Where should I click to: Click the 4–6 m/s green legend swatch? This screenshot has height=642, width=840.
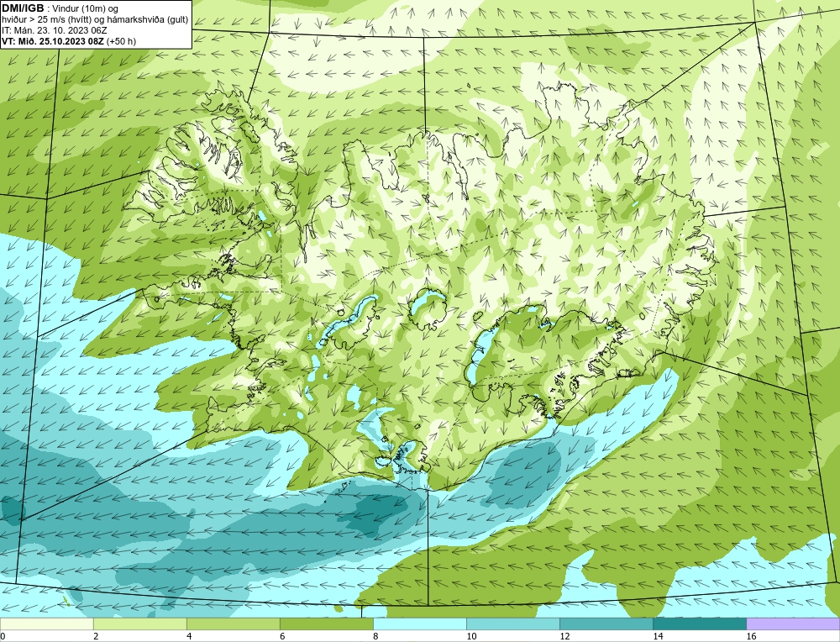click(x=233, y=624)
